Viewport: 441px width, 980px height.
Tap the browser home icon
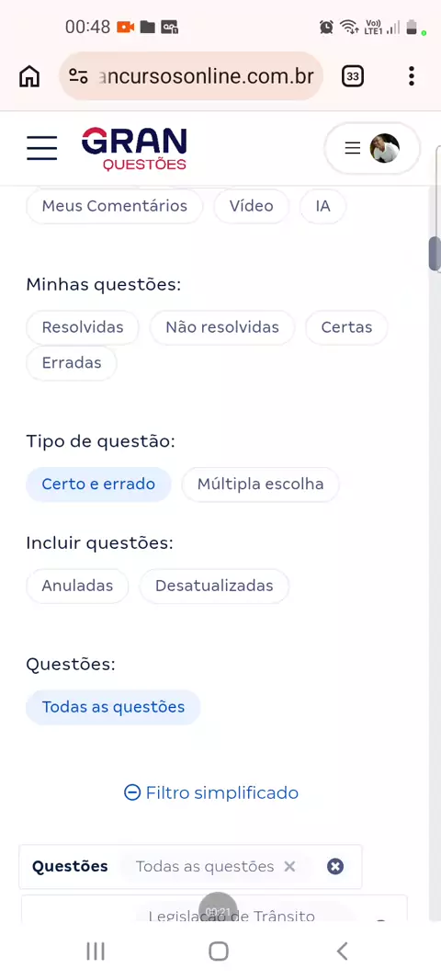[x=29, y=76]
